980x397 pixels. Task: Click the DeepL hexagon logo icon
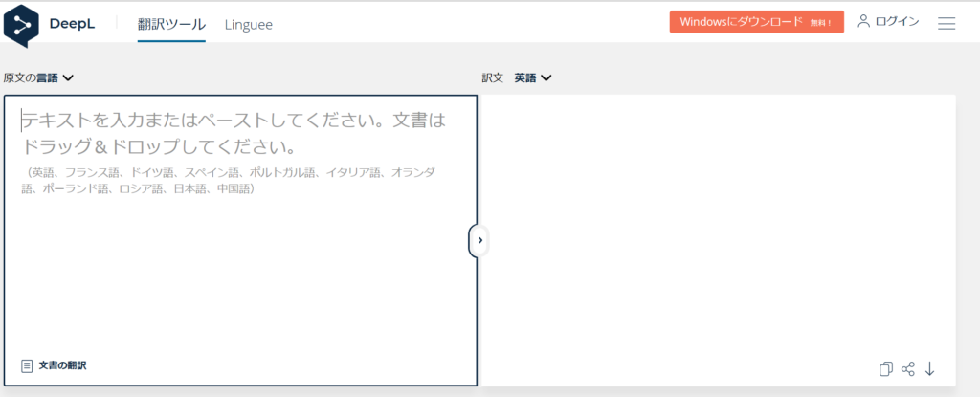click(x=21, y=26)
